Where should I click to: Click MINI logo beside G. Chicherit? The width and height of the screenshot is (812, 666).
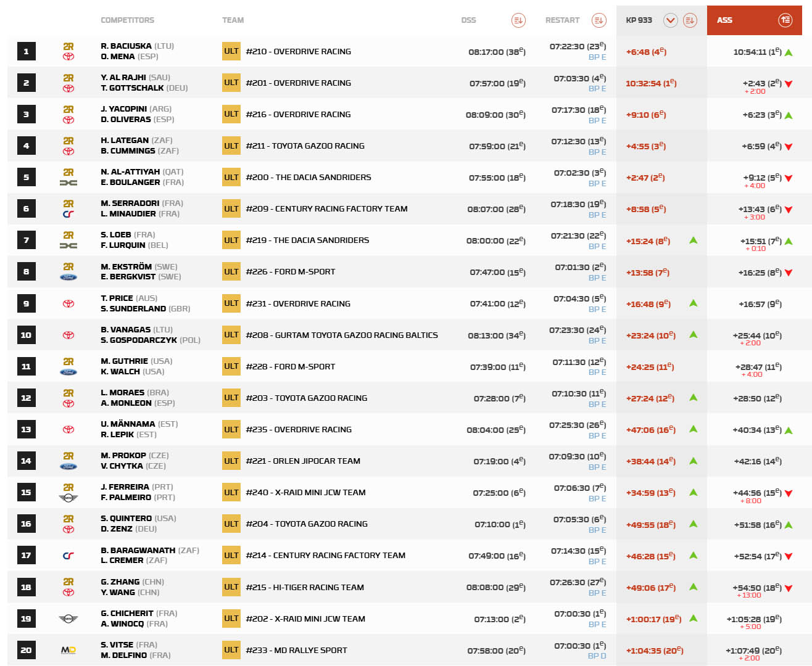pyautogui.click(x=68, y=619)
